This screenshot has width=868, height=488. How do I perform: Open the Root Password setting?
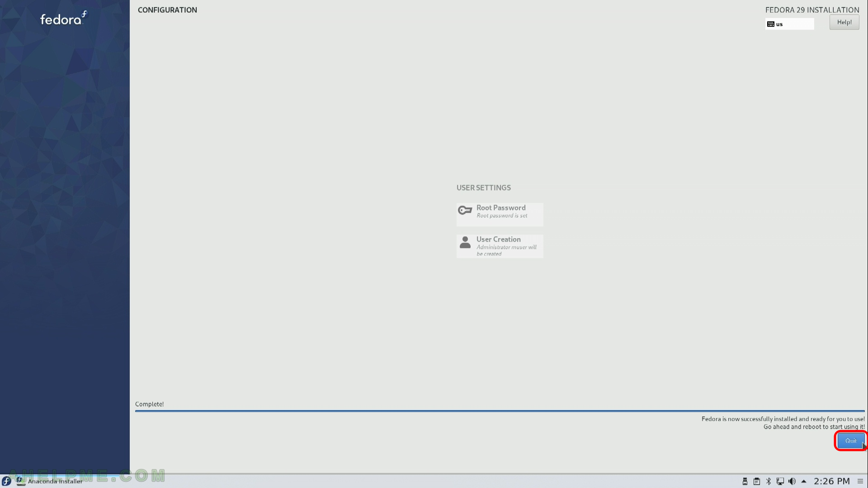tap(500, 214)
